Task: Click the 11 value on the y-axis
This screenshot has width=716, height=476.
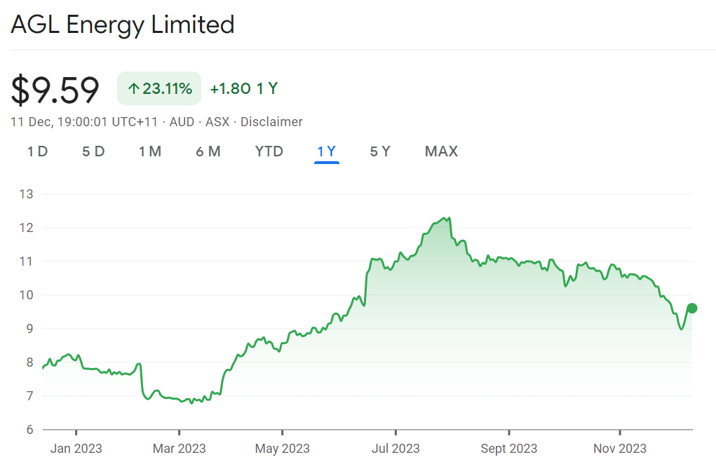Action: click(26, 261)
